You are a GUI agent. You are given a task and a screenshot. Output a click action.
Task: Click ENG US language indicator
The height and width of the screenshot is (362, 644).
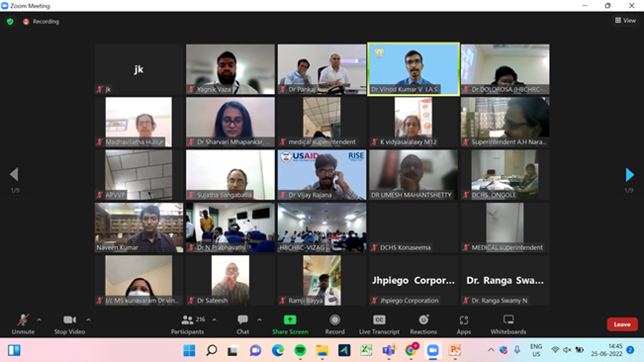536,350
